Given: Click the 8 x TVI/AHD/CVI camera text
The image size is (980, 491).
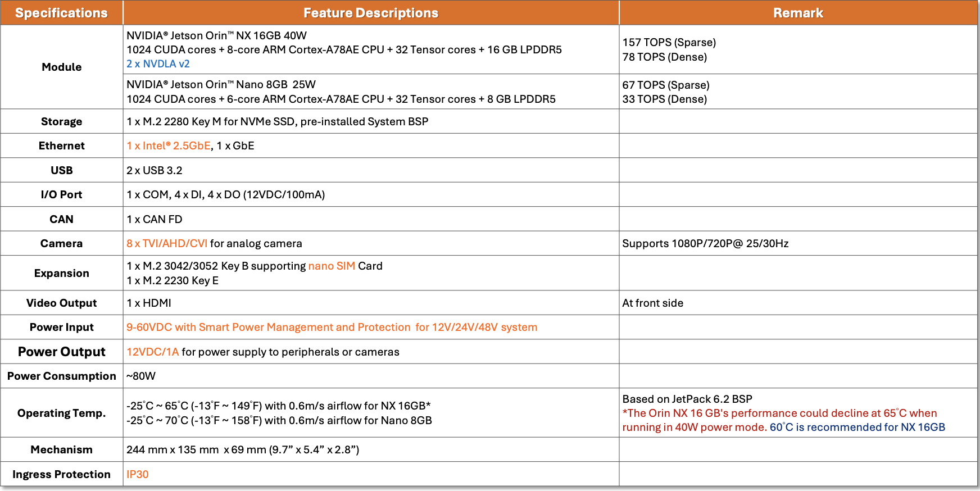Looking at the screenshot, I should (x=167, y=243).
